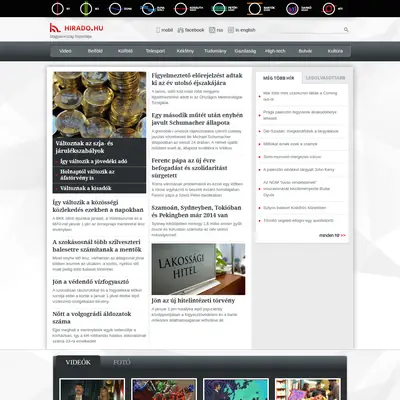
Task: Open the Kossuth Rádió icon
Action: pyautogui.click(x=181, y=9)
